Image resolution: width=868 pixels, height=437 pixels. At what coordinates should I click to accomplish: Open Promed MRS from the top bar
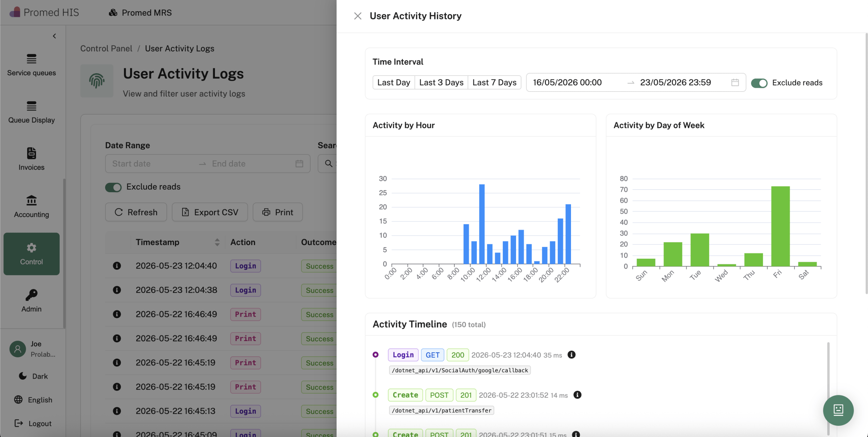coord(140,13)
